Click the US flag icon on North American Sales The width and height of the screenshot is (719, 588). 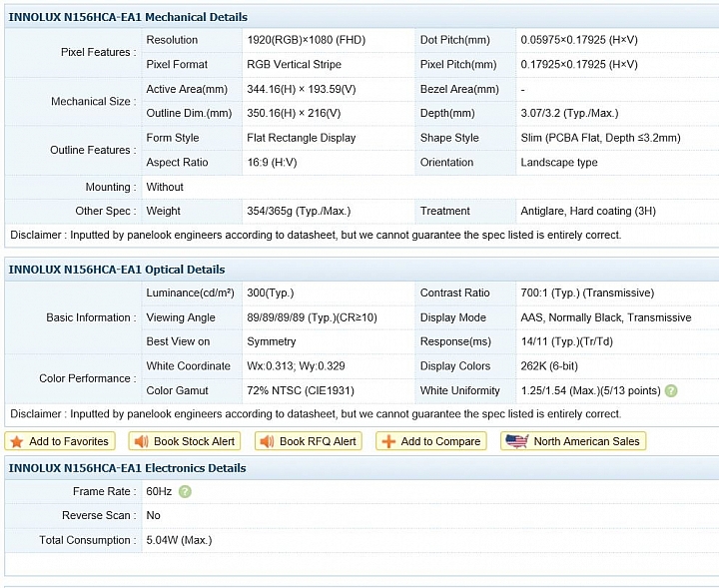tap(517, 441)
